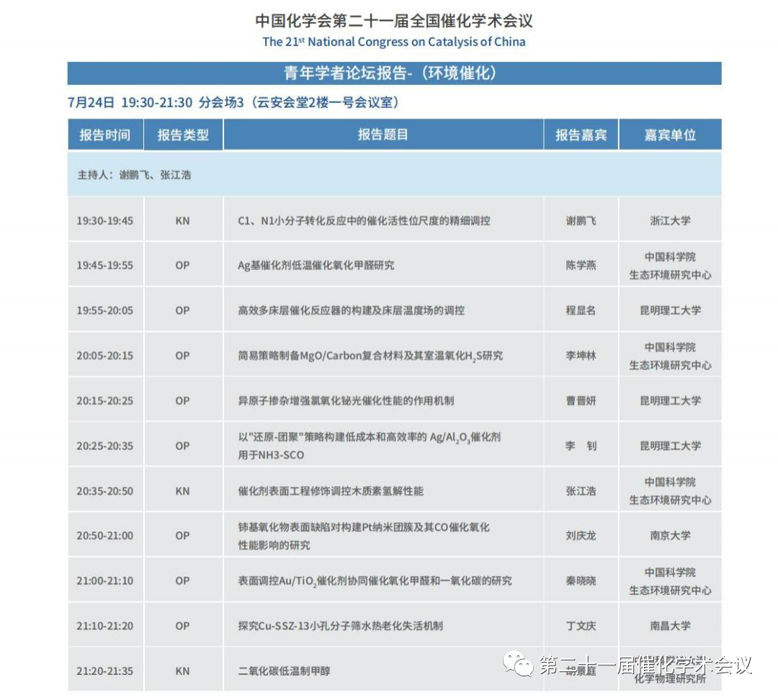Viewport: 778px width, 700px height.
Task: Click "昆明理工大学" in the 19:55-20:05 row
Action: tap(671, 310)
